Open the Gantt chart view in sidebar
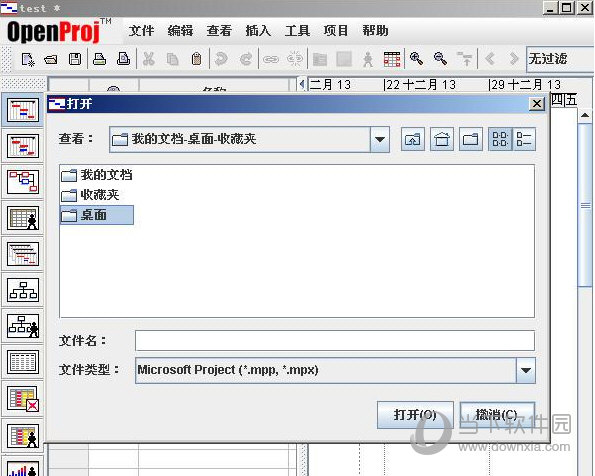 [x=23, y=110]
